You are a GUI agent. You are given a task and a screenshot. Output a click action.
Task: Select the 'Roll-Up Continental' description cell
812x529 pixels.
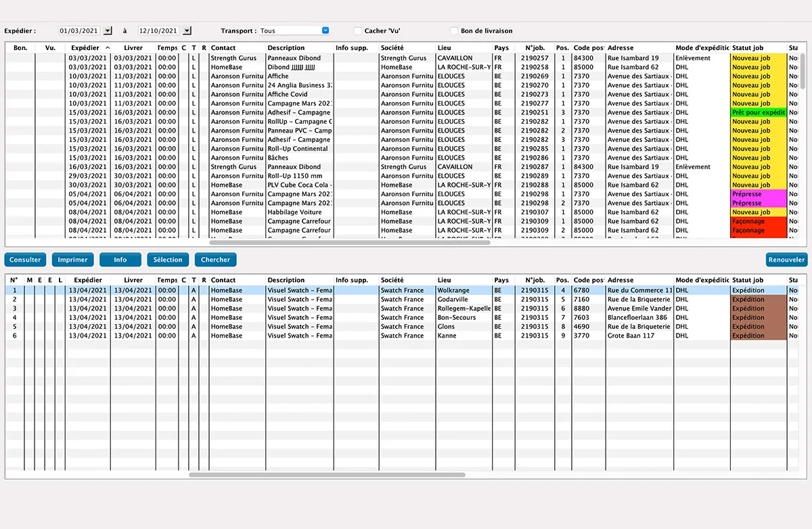[x=299, y=149]
